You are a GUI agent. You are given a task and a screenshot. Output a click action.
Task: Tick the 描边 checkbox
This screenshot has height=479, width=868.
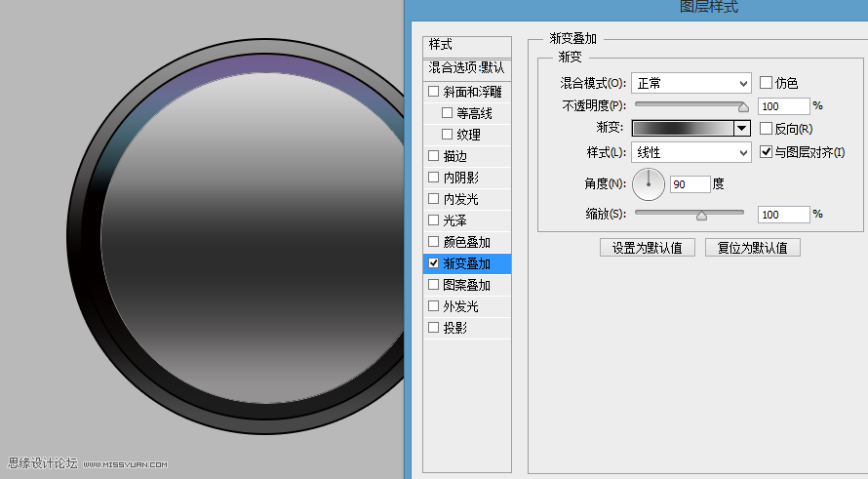(x=433, y=156)
